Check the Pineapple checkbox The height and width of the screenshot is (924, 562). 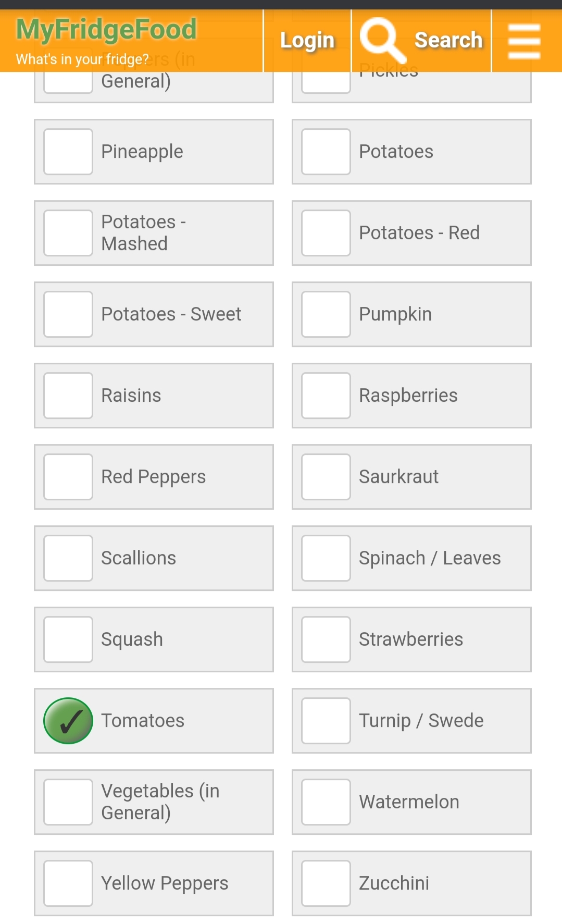[68, 152]
